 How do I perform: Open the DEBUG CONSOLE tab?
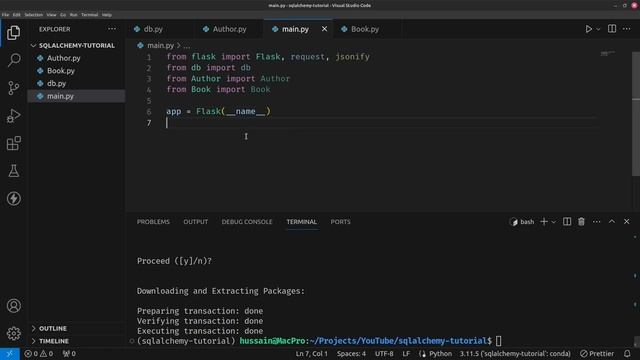247,222
